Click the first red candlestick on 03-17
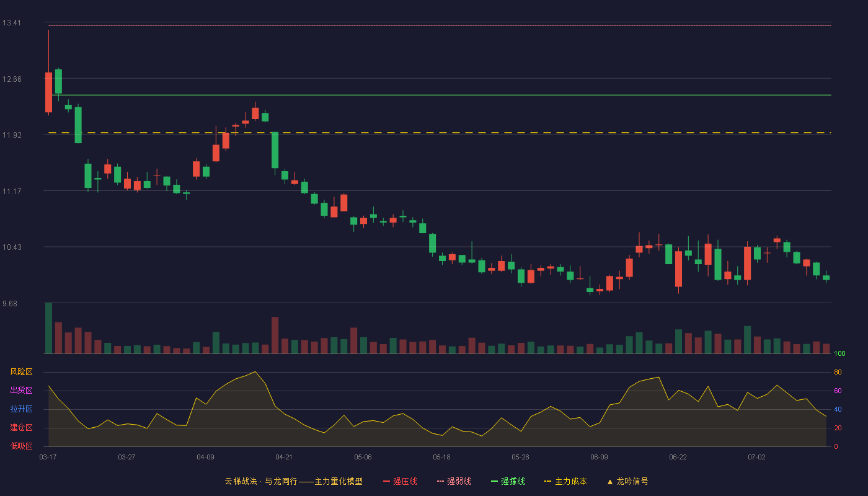The width and height of the screenshot is (868, 496). point(48,92)
